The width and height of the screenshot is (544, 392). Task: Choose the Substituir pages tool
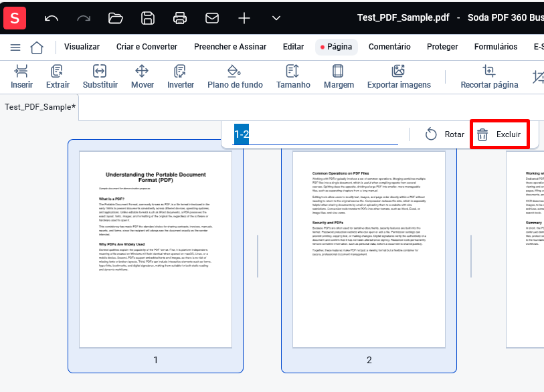click(100, 77)
